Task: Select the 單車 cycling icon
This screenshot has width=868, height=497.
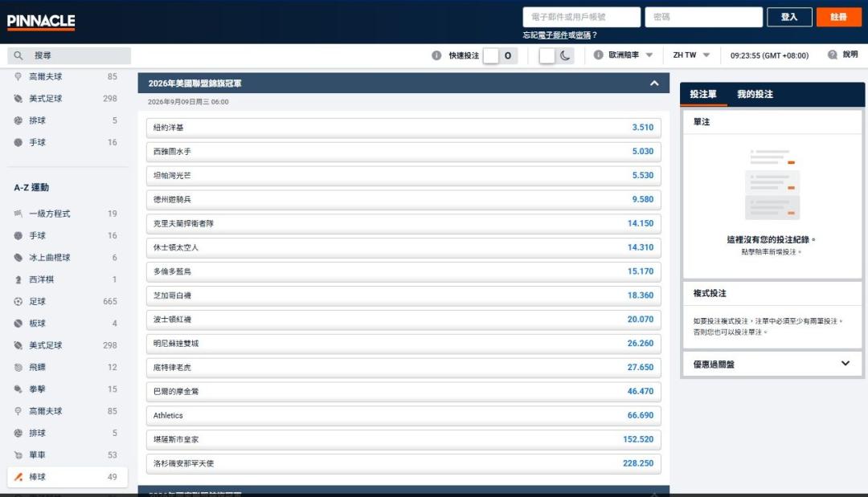Action: 18,455
